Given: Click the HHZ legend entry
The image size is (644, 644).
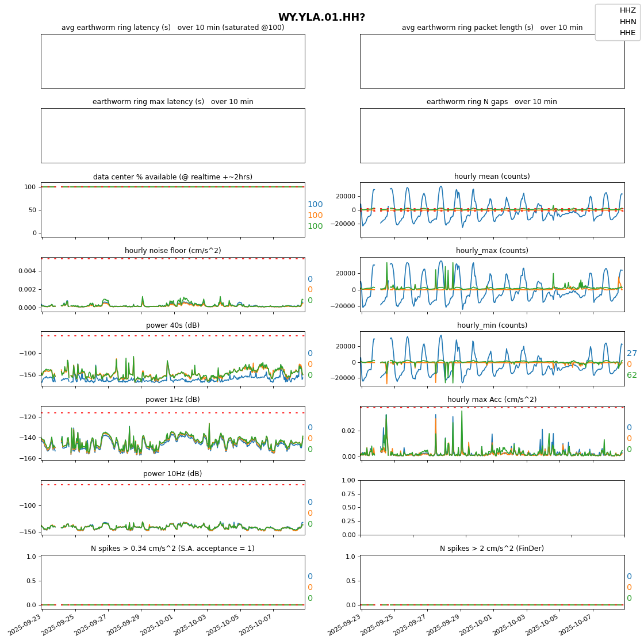Looking at the screenshot, I should 627,10.
